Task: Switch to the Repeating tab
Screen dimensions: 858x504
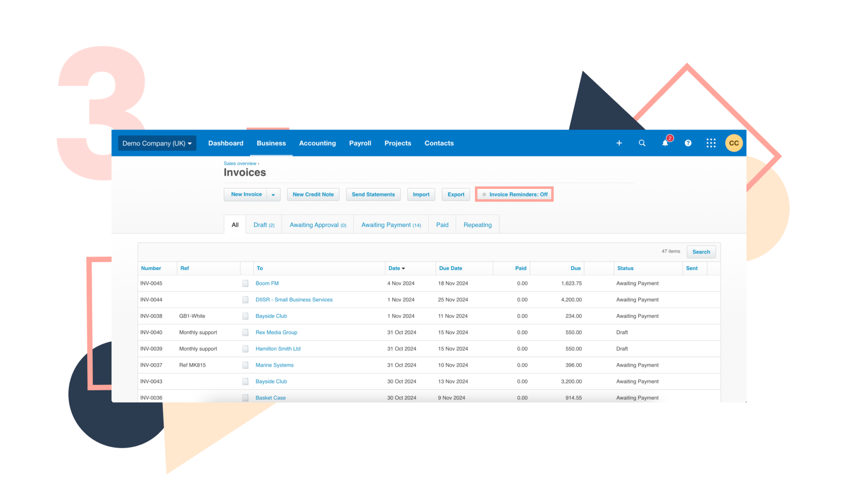Action: [477, 225]
